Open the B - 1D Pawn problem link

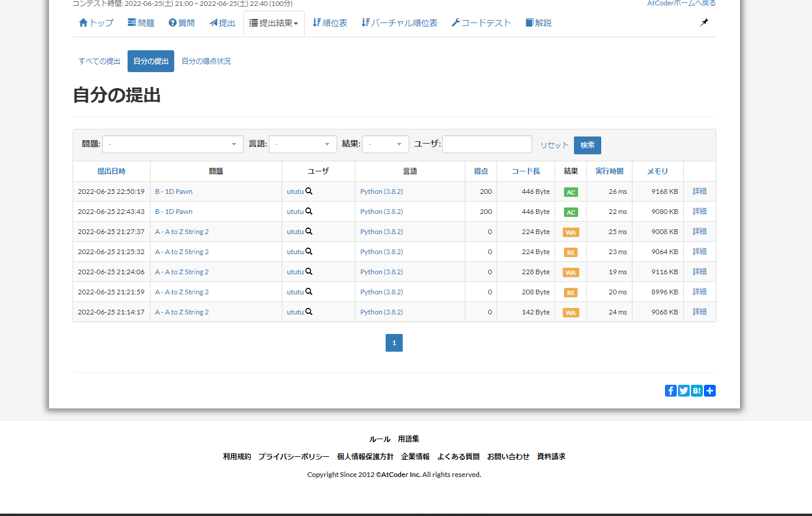click(x=172, y=192)
